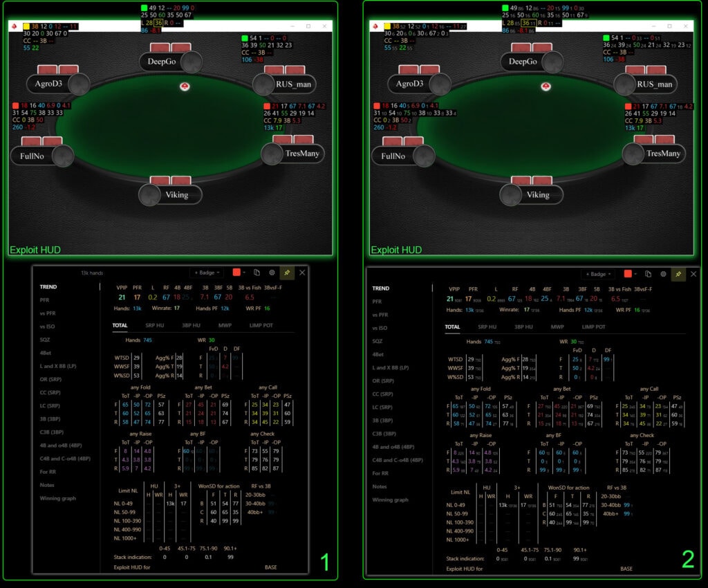Click green color tag on DeepGo HUD, table 2
The width and height of the screenshot is (708, 588).
505,8
